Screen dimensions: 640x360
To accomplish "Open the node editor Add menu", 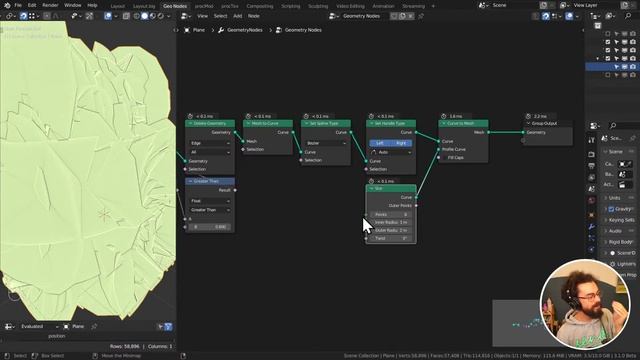I will (238, 16).
